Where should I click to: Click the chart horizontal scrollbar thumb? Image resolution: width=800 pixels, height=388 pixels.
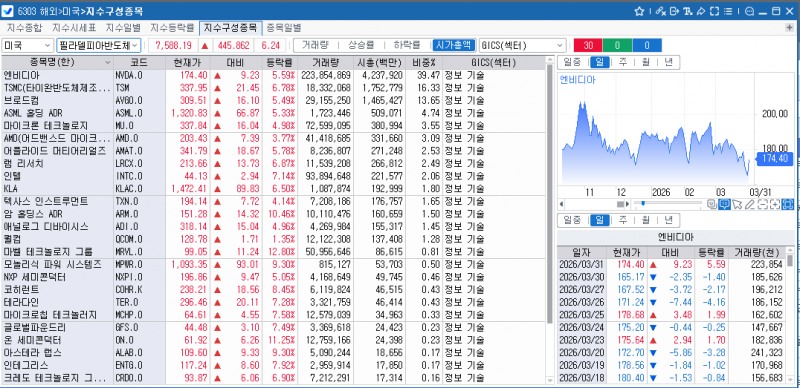pos(620,204)
